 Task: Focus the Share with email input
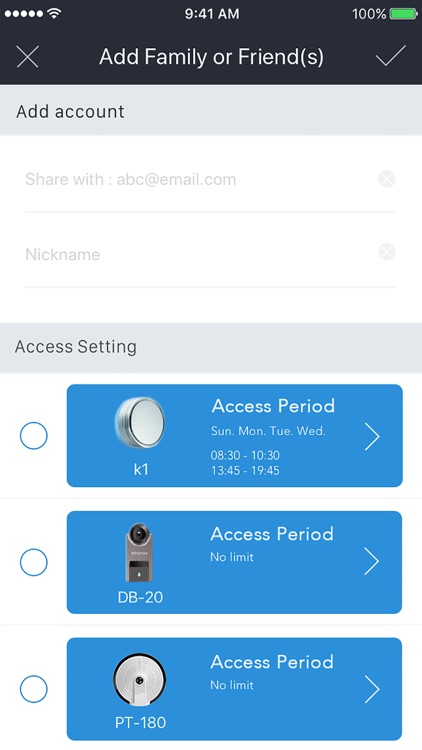199,180
